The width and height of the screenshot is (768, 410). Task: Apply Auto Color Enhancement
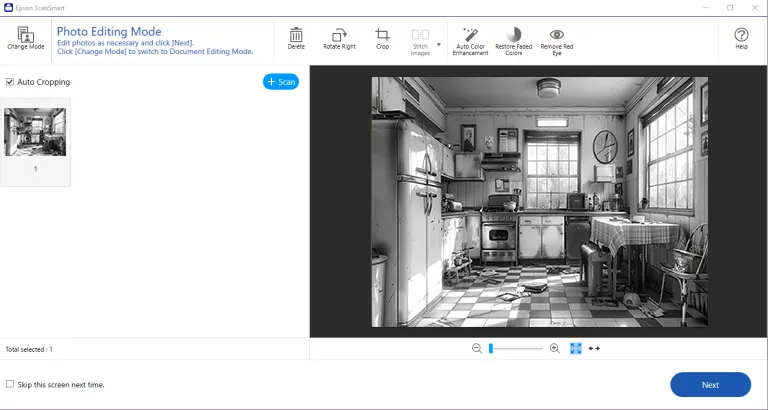470,42
